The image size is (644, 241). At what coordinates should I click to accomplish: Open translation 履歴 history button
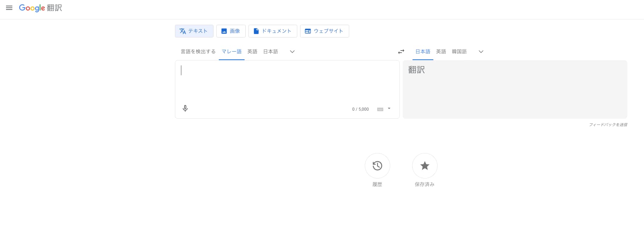click(x=377, y=166)
